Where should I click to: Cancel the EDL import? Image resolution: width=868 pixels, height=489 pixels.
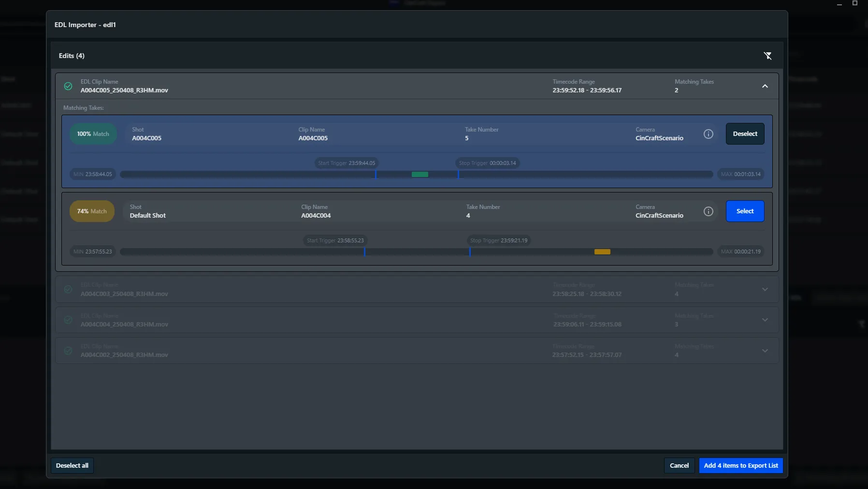(x=679, y=465)
